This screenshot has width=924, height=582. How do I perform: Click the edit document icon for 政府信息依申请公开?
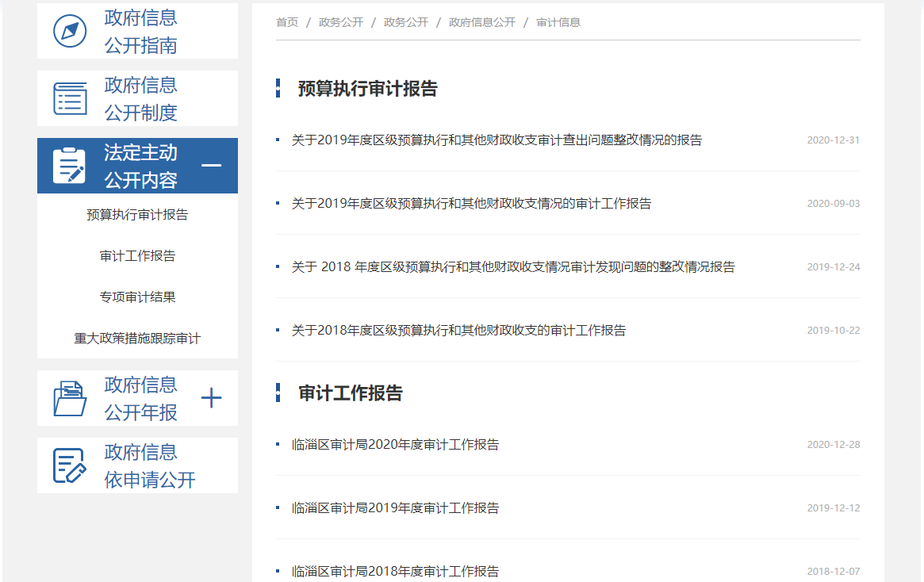point(69,465)
